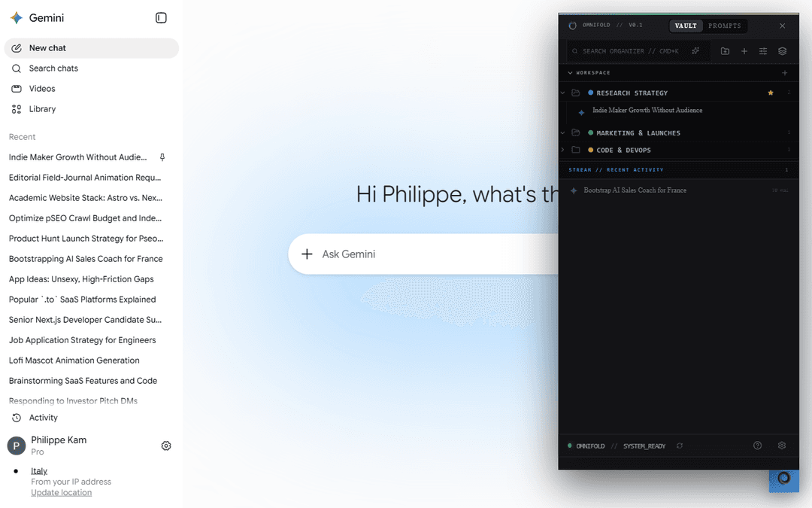Start a New chat in Gemini
This screenshot has height=508, width=812.
click(92, 47)
